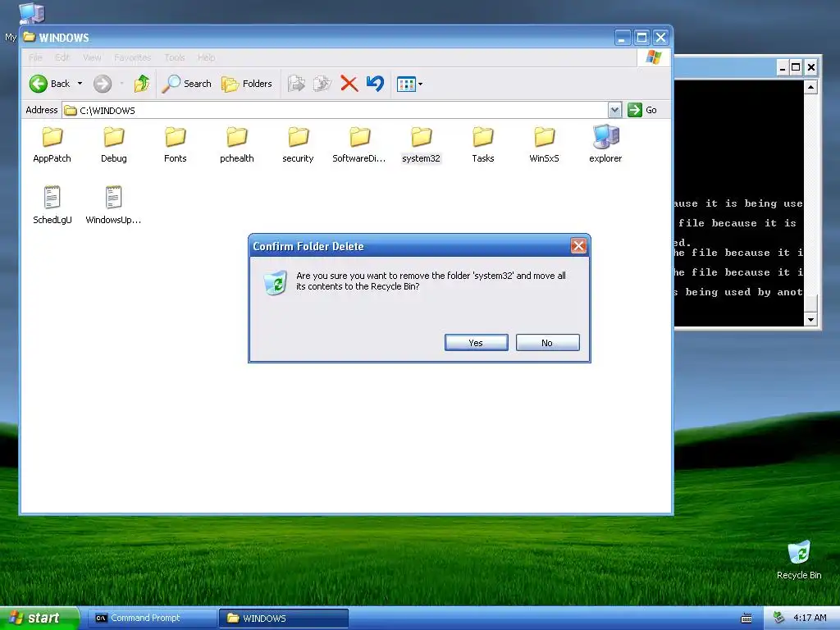
Task: Maximize the Command Prompt window
Action: [796, 67]
